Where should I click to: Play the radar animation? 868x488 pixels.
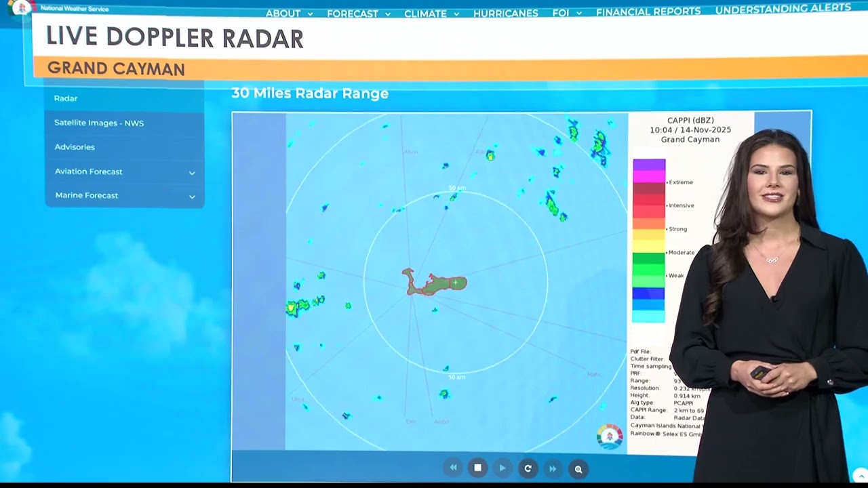[502, 468]
